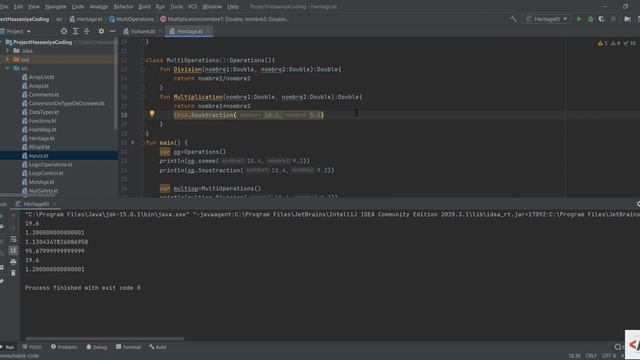Open the Build tool window
The width and height of the screenshot is (640, 360).
(158, 347)
